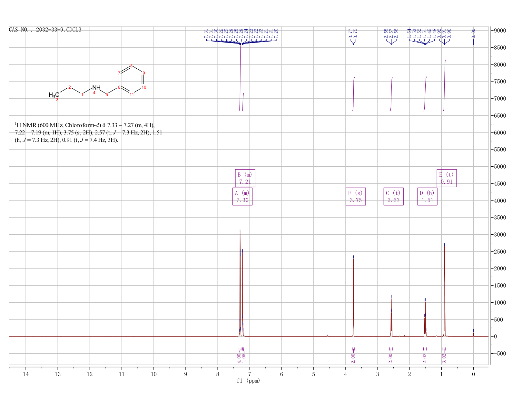The height and width of the screenshot is (411, 532).
Task: Click the small impurity peak near 4.6 ppm
Action: point(327,335)
